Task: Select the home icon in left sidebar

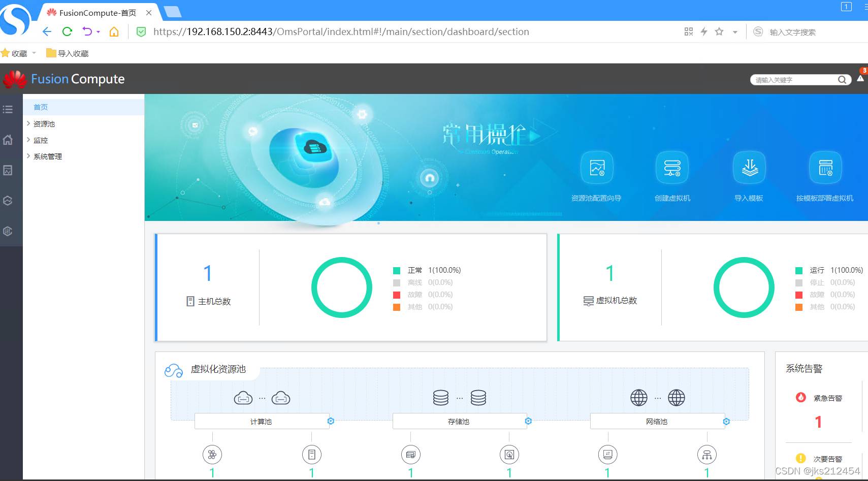Action: tap(8, 140)
